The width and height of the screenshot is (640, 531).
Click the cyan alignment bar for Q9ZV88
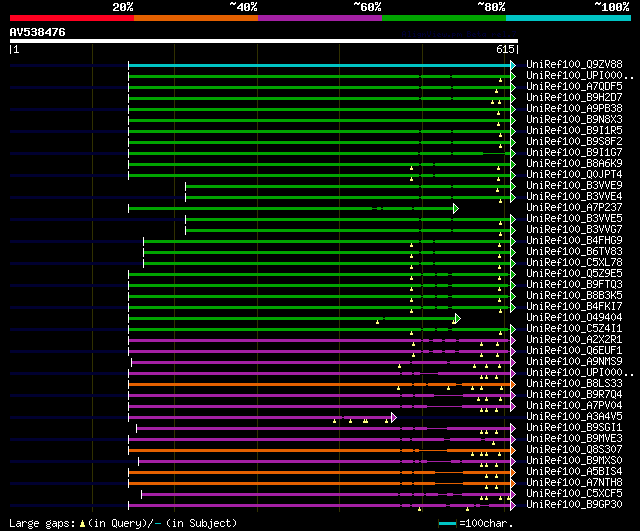[319, 65]
